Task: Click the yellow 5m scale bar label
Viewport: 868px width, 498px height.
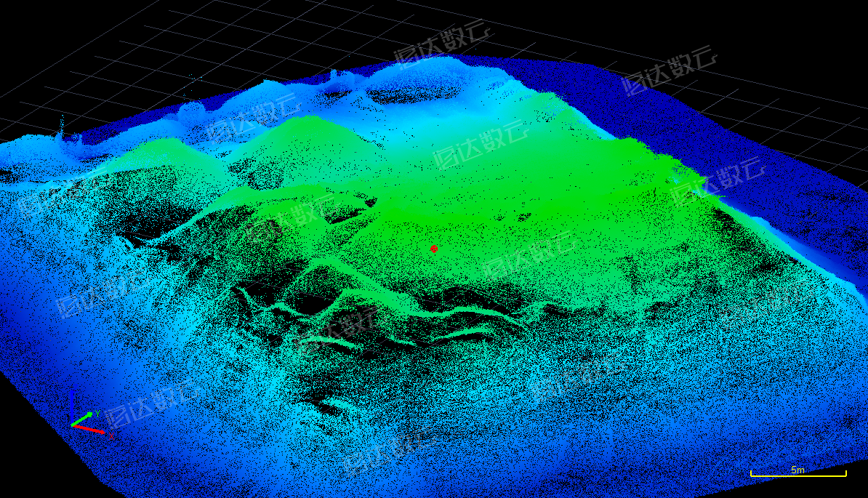Action: coord(797,470)
